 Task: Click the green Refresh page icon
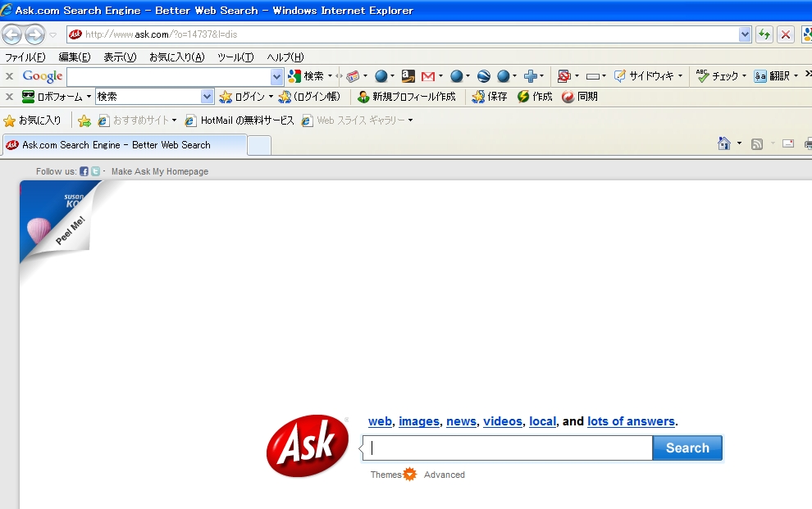[764, 34]
